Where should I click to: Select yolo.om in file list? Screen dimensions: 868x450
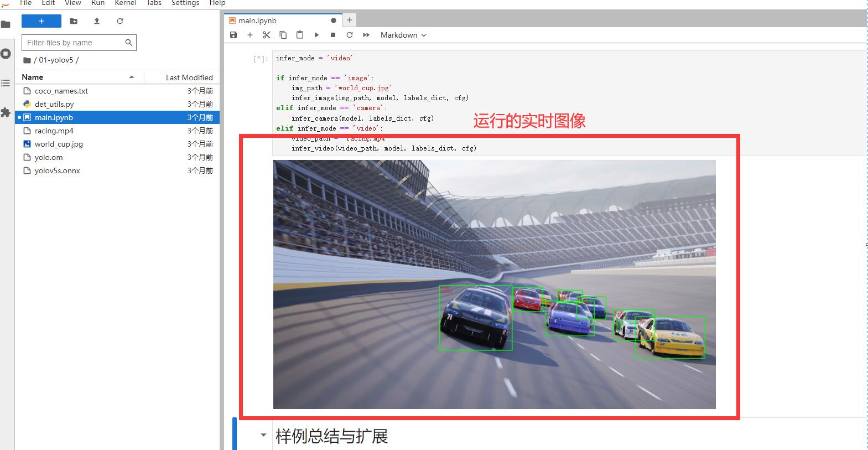coord(117,157)
